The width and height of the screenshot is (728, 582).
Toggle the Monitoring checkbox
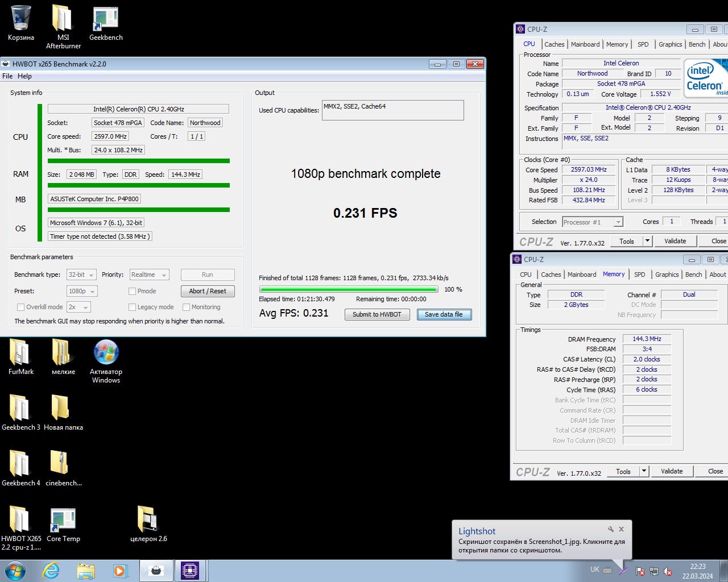pos(186,307)
